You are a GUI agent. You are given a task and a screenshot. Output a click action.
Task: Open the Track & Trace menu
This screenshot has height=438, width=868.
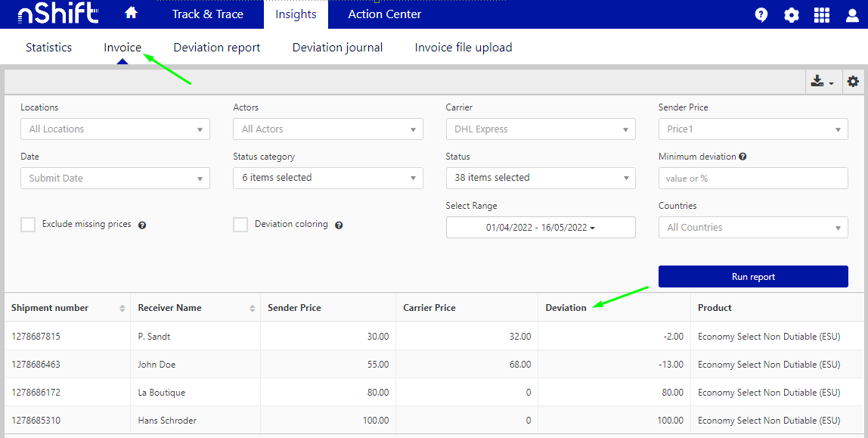coord(208,14)
